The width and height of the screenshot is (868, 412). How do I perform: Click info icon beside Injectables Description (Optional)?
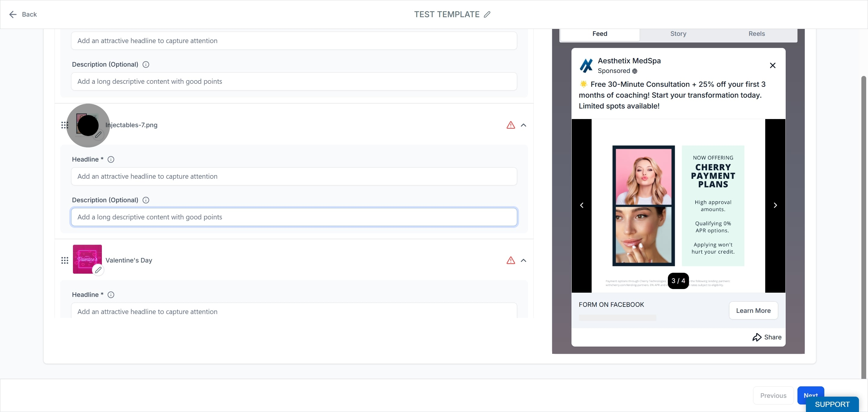click(146, 200)
